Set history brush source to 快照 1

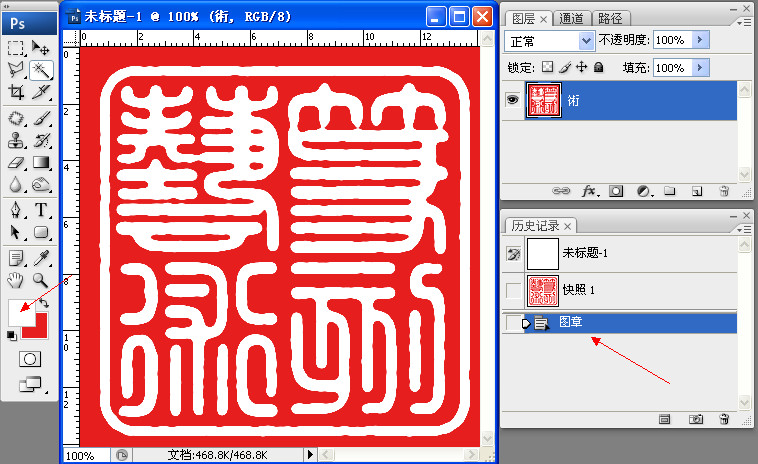click(513, 290)
